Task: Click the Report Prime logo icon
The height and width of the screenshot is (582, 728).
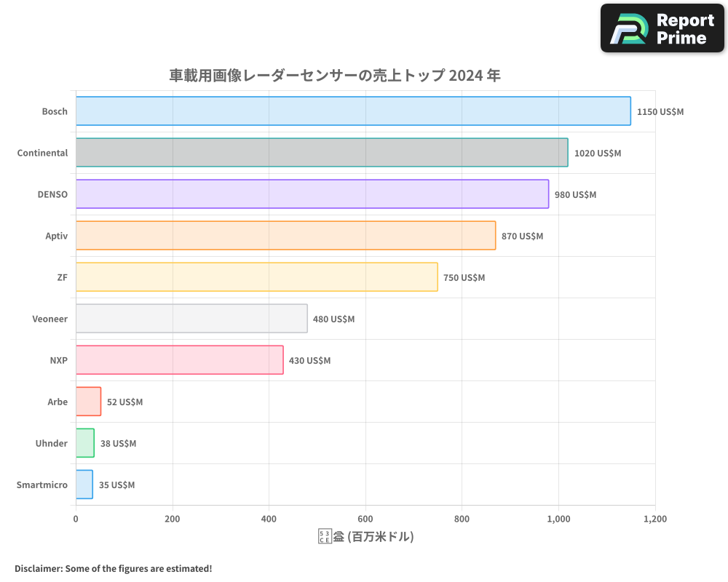Action: coord(628,28)
